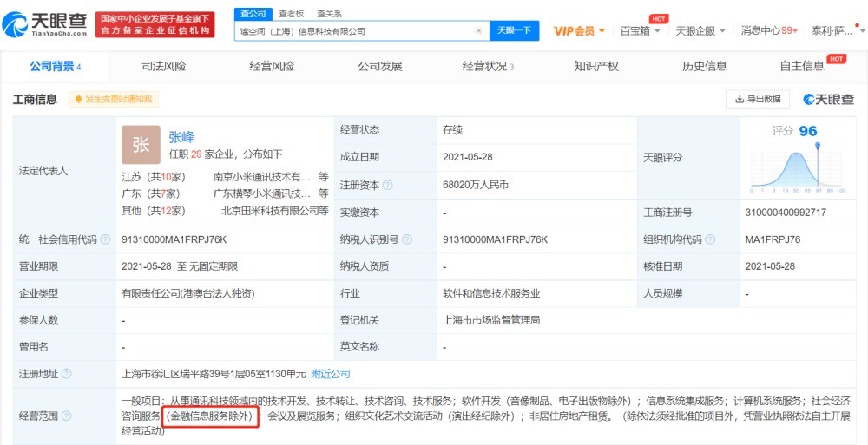The image size is (868, 445).
Task: Open the 北京田米科技有限公司 link
Action: [x=270, y=211]
